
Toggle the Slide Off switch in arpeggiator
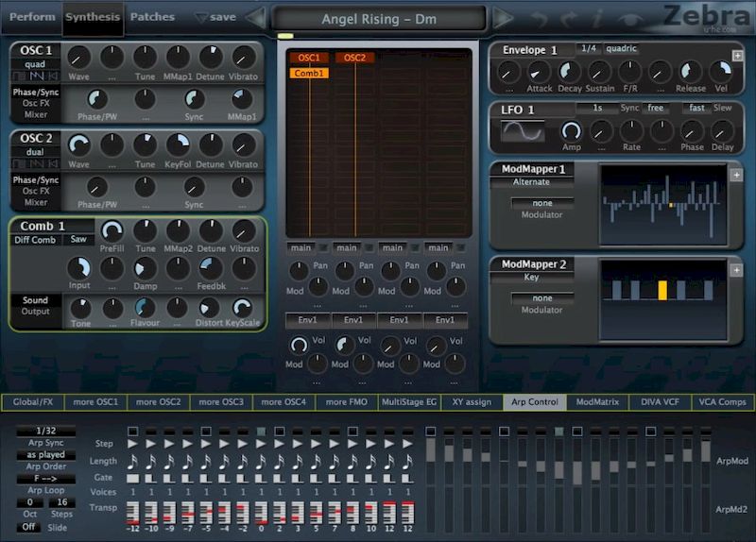tap(28, 527)
